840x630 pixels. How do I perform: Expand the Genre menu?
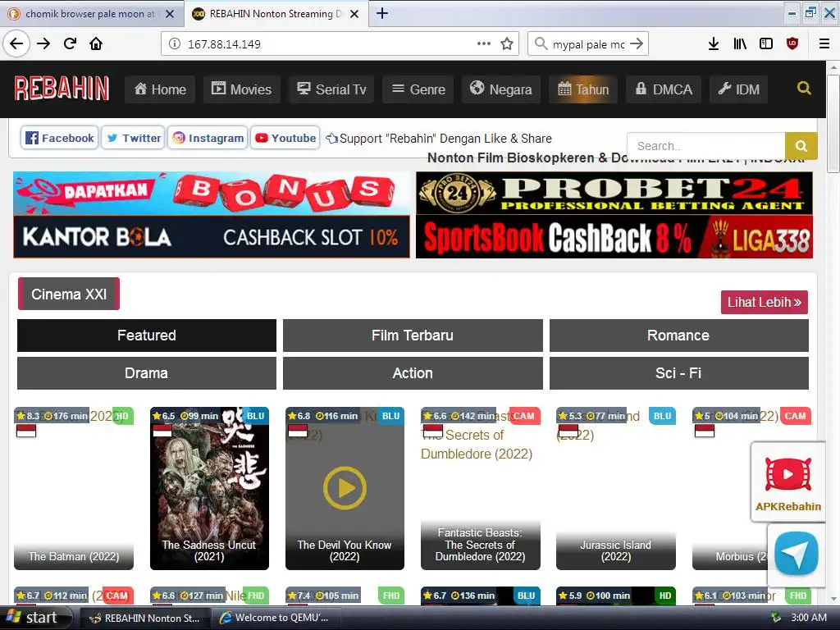click(418, 89)
